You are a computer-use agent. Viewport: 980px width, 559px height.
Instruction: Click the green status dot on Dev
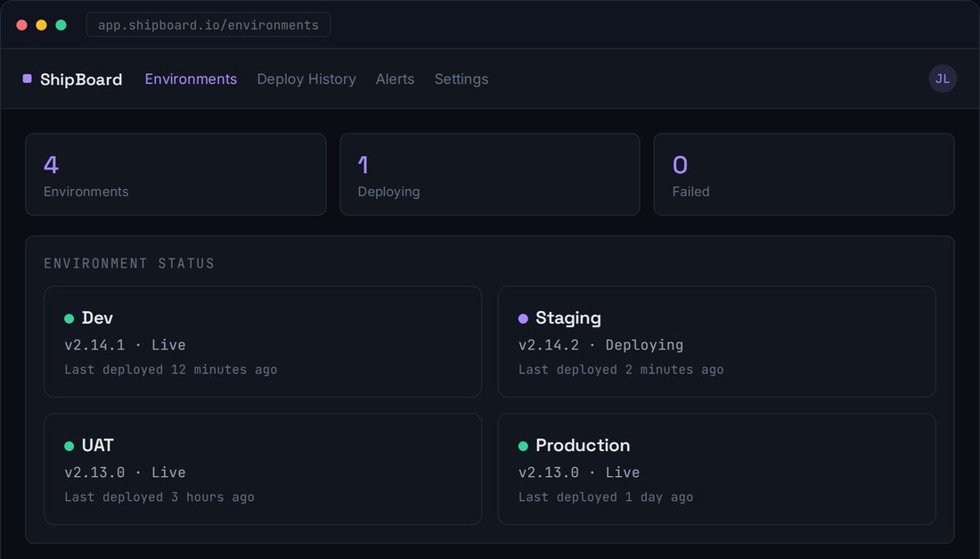pyautogui.click(x=69, y=319)
